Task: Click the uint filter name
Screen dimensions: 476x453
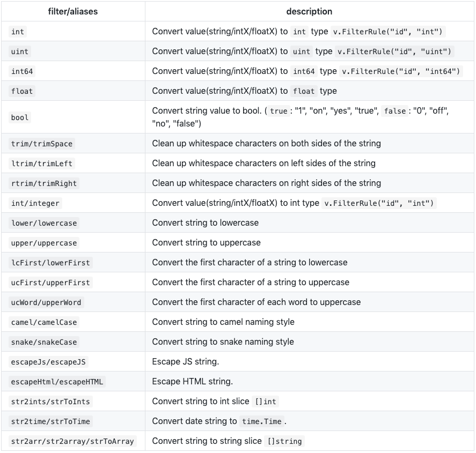Action: [x=20, y=51]
